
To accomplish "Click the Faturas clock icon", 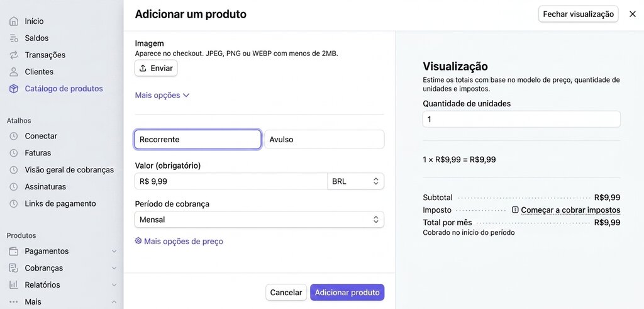I will pyautogui.click(x=14, y=153).
